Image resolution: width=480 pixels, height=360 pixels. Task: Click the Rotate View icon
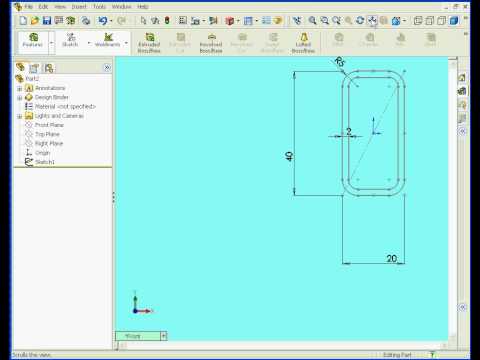[x=360, y=21]
